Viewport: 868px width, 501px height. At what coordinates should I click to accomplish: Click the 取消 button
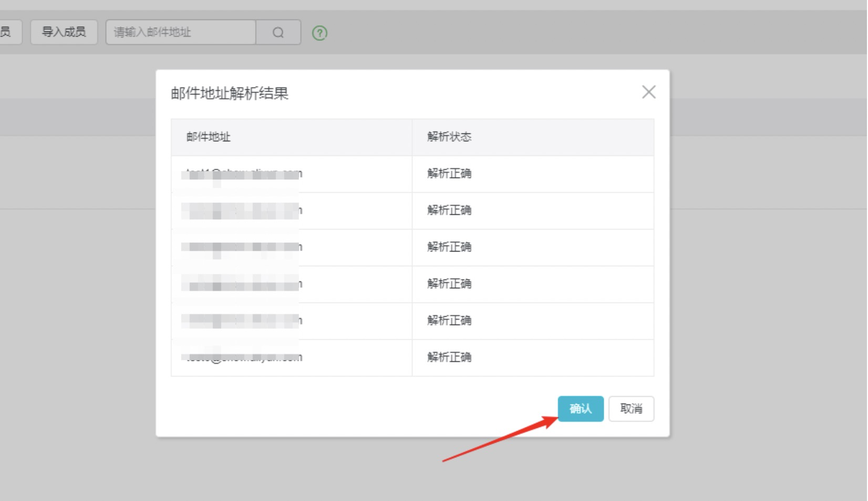click(631, 409)
